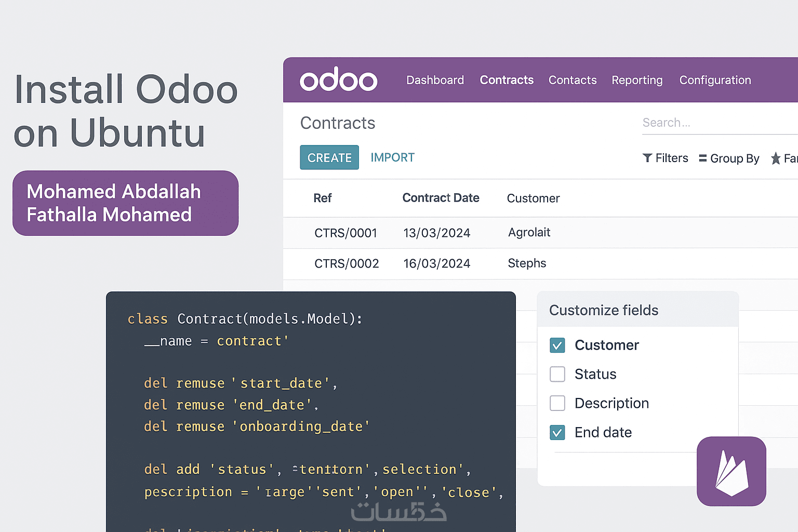This screenshot has width=798, height=532.
Task: Sort by the Contract Date column header
Action: click(441, 198)
